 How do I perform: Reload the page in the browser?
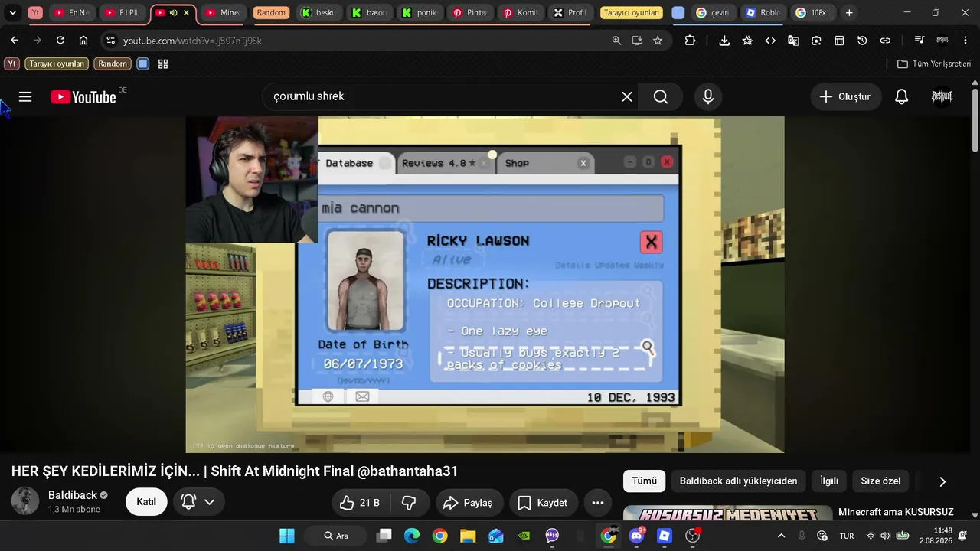60,41
